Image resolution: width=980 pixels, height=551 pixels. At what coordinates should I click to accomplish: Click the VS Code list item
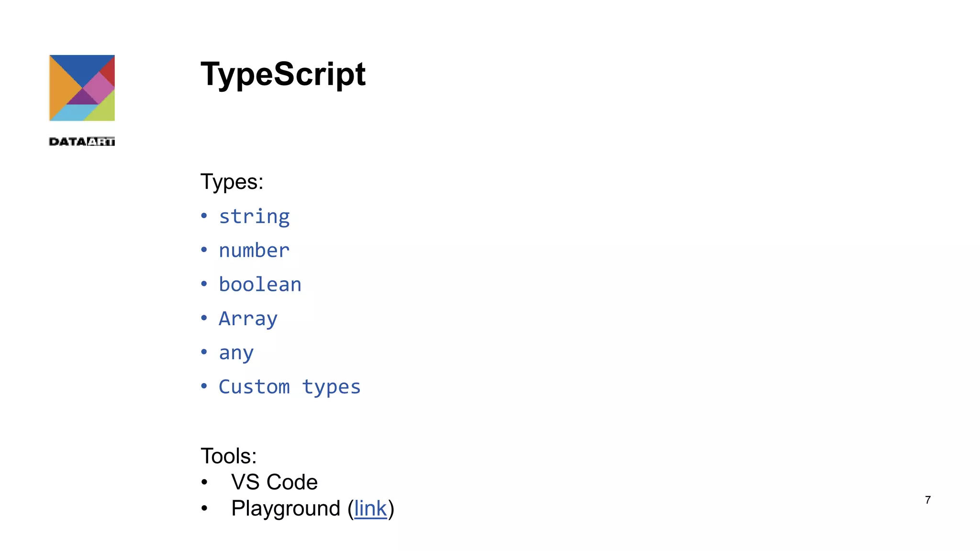pyautogui.click(x=274, y=482)
